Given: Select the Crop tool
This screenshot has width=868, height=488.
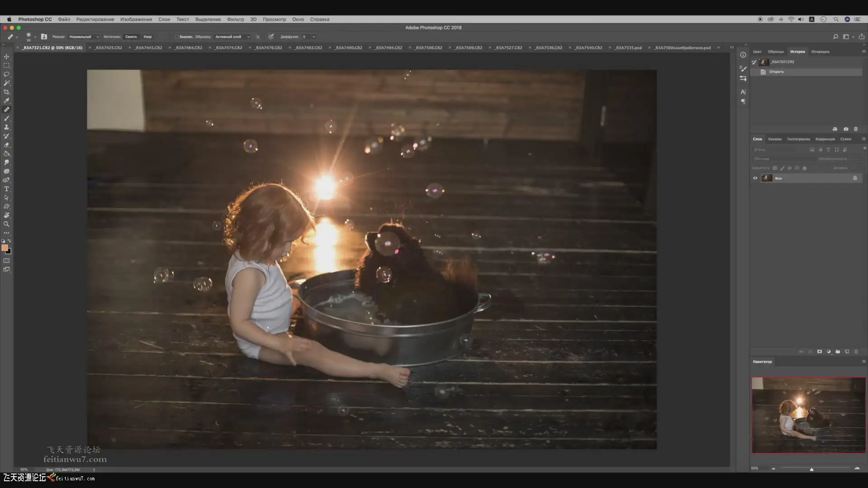Looking at the screenshot, I should [6, 92].
